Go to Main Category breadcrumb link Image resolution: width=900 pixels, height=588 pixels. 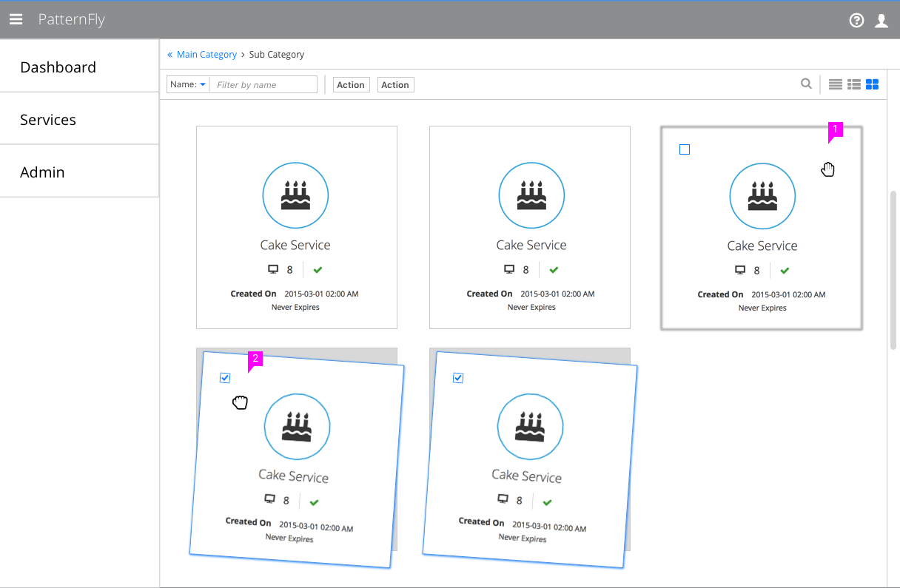pyautogui.click(x=206, y=55)
